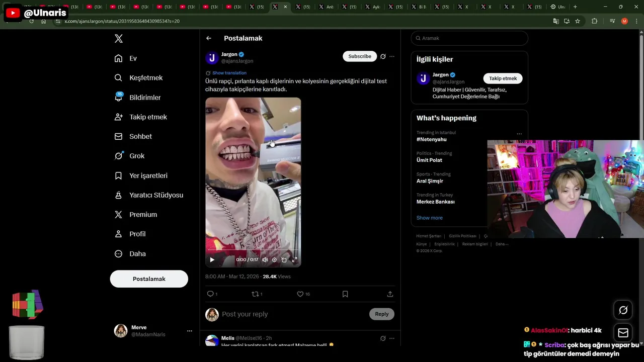Toggle picture-in-picture on video
The height and width of the screenshot is (362, 644).
(x=284, y=260)
